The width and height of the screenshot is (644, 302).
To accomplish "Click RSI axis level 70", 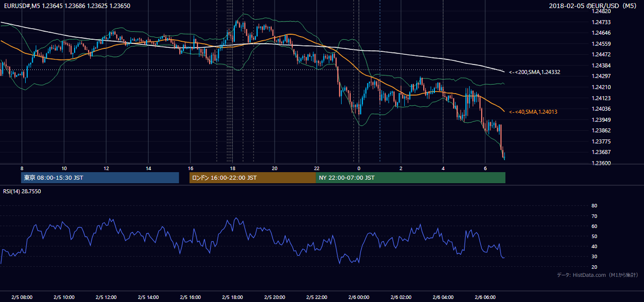I will [x=594, y=216].
